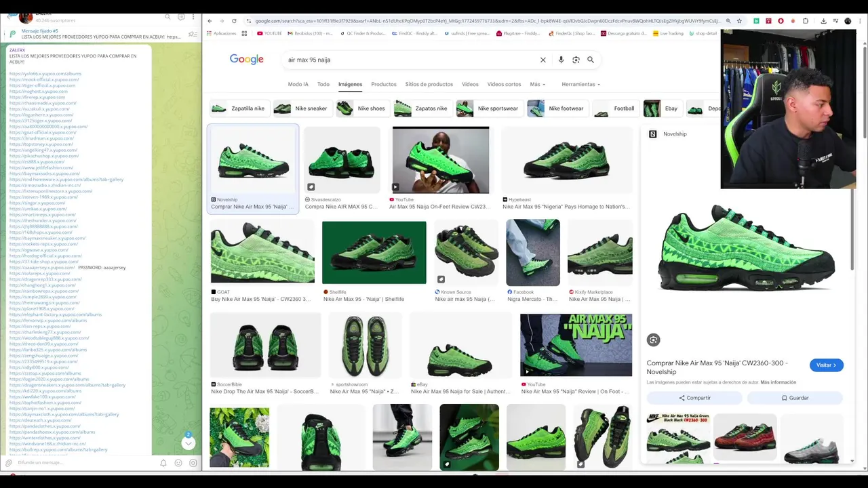Switch to the Productos tab
The image size is (868, 488).
(x=383, y=84)
